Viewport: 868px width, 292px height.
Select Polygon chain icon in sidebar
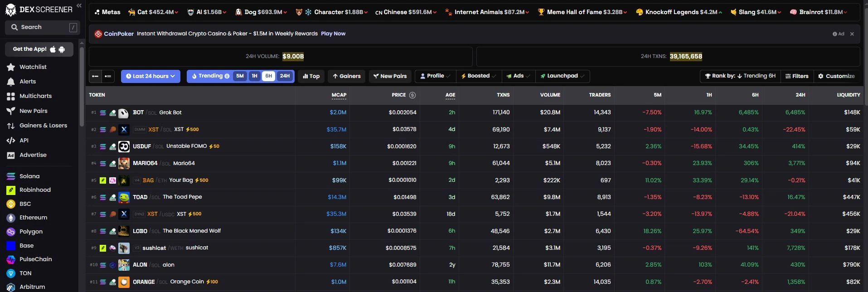pos(11,232)
